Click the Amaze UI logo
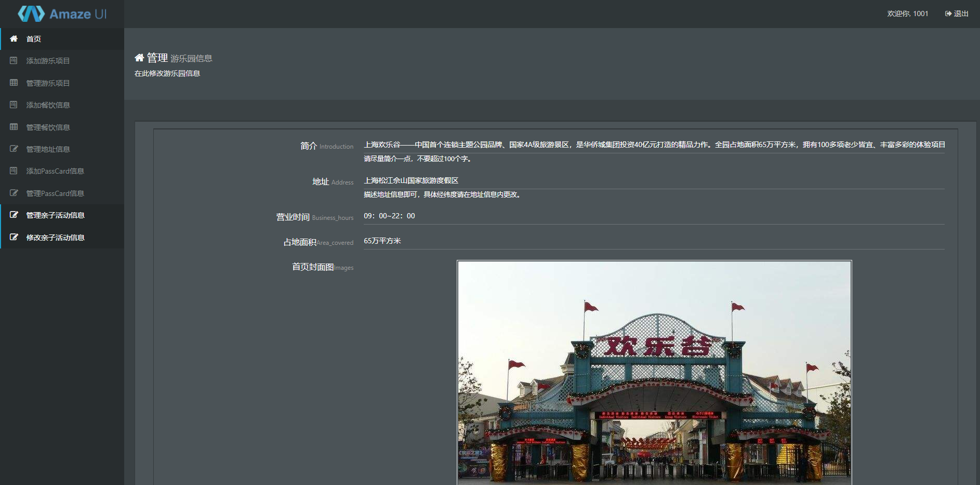This screenshot has height=485, width=980. tap(62, 14)
